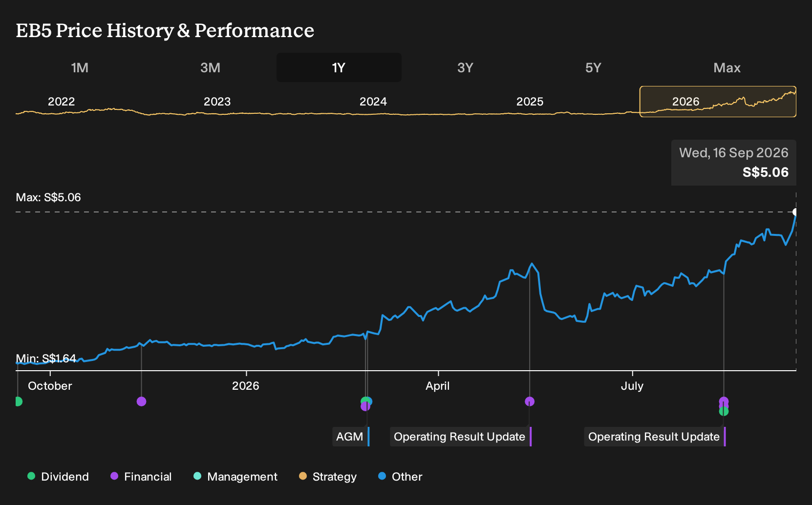Click the 2023 section of overview chart

[217, 102]
